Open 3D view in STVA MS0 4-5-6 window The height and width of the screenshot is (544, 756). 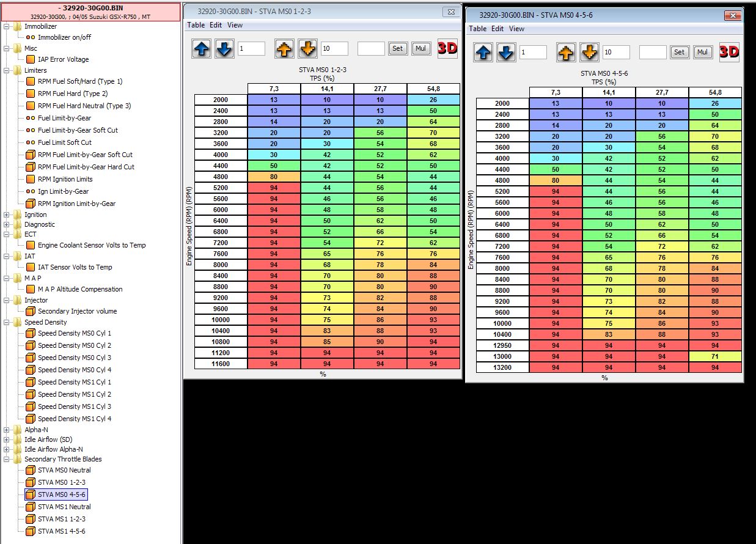[729, 52]
